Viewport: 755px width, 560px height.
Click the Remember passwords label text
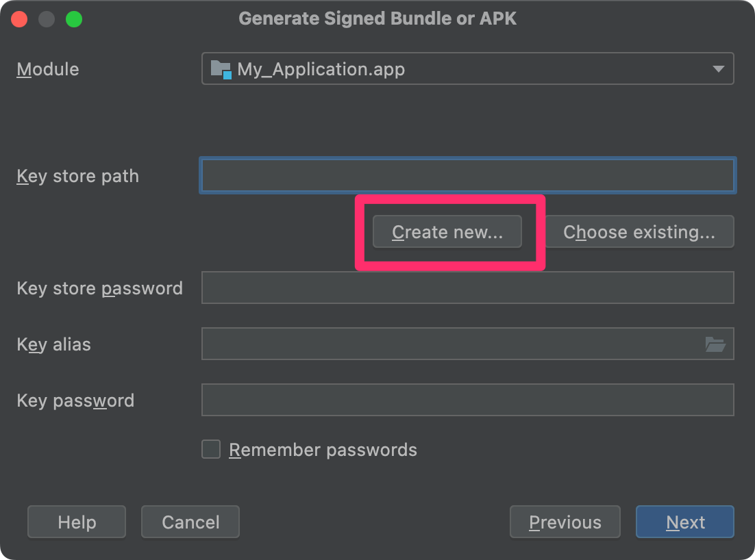323,450
